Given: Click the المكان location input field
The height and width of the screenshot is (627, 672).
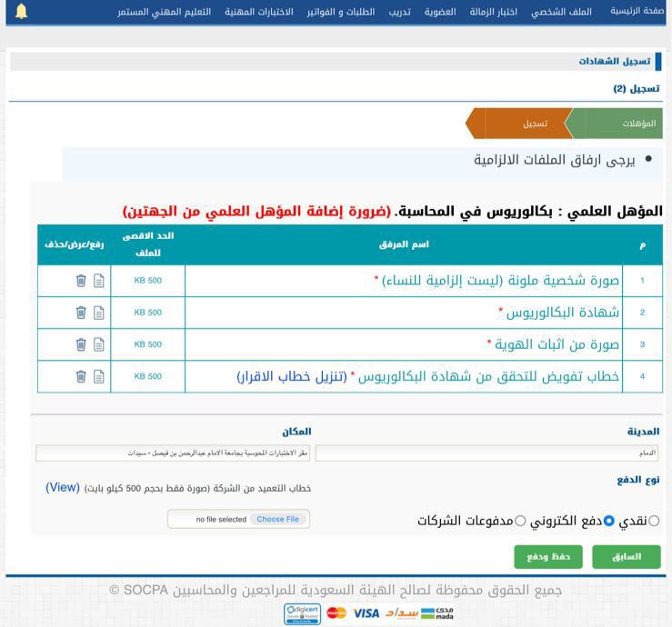Looking at the screenshot, I should click(173, 453).
